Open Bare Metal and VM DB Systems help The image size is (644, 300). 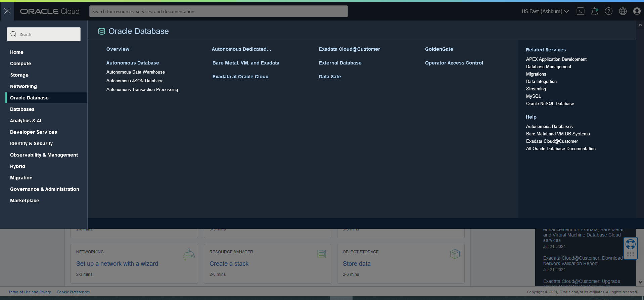click(558, 134)
